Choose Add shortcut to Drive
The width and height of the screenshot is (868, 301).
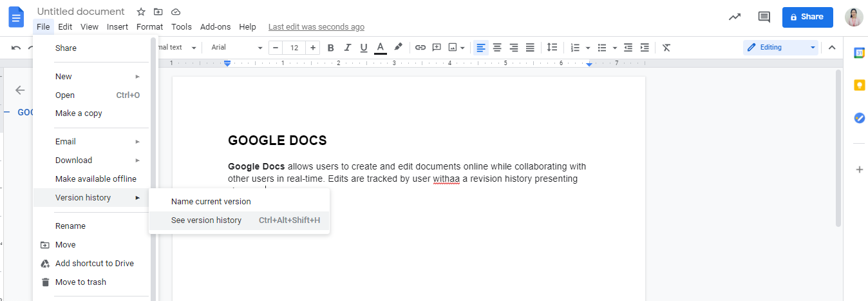tap(91, 263)
